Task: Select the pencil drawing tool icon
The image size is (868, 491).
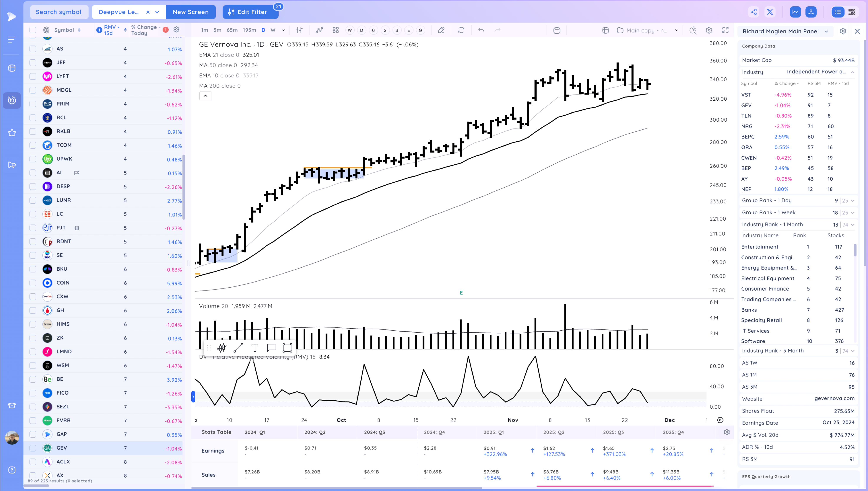Action: click(441, 30)
